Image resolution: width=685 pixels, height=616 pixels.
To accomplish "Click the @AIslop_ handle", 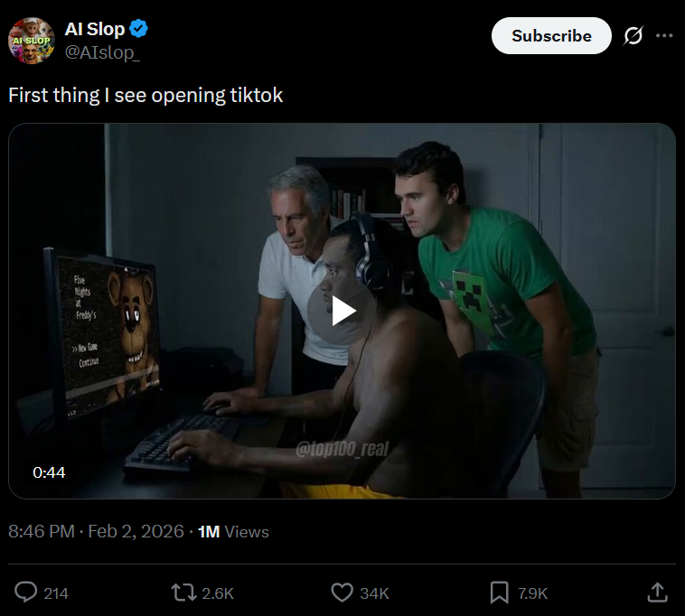I will (x=102, y=52).
